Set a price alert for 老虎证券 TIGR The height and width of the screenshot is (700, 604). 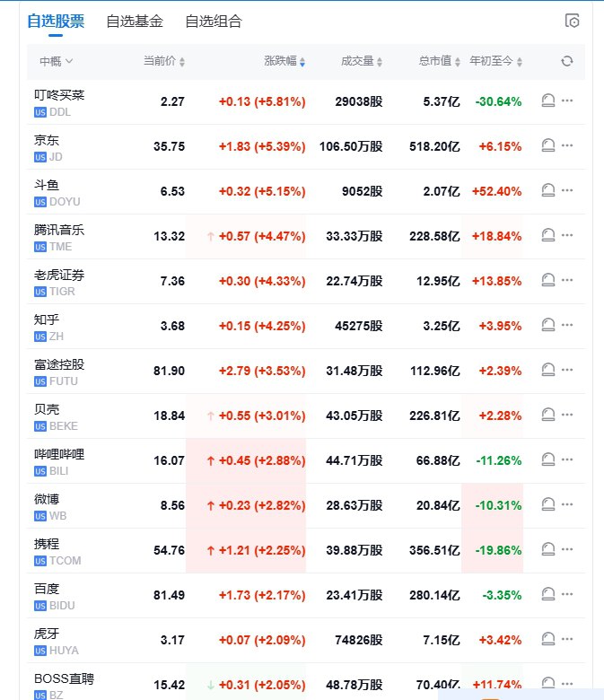(x=548, y=280)
